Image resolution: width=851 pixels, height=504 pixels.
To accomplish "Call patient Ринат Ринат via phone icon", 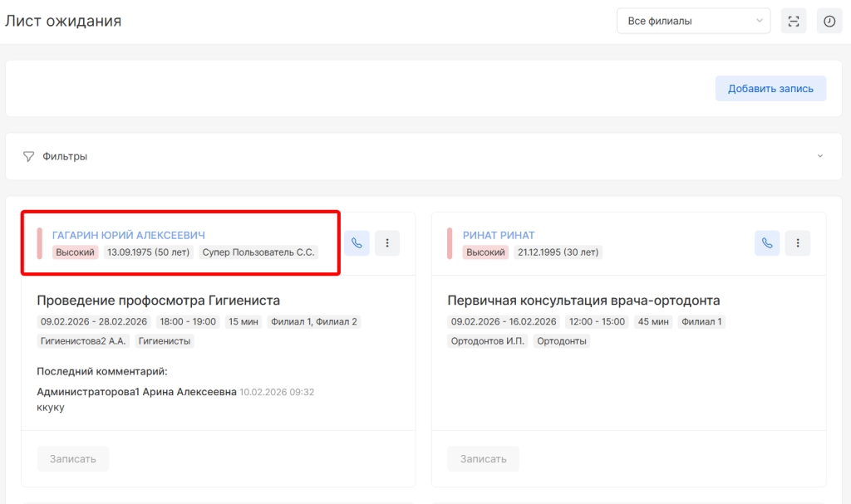I will [767, 243].
